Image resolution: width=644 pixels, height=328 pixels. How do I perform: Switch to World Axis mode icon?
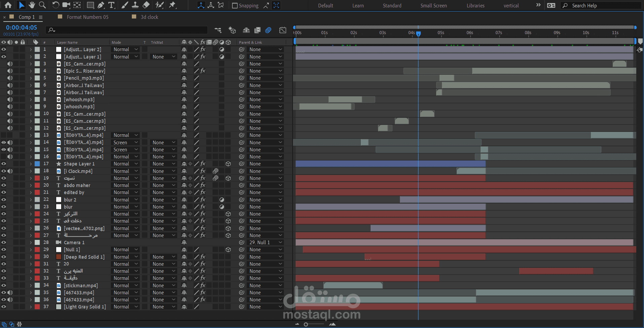pos(211,5)
